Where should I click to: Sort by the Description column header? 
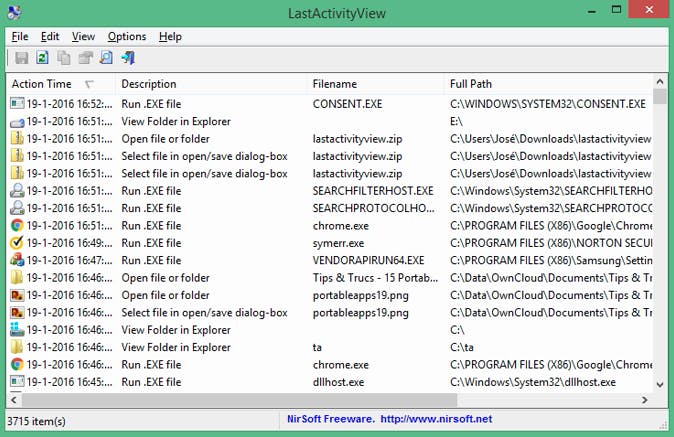click(x=149, y=84)
